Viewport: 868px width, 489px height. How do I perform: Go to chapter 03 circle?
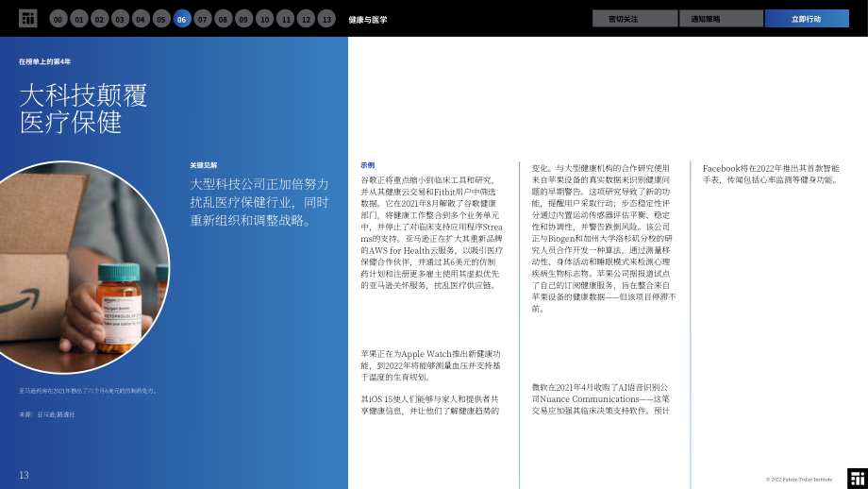pos(120,19)
